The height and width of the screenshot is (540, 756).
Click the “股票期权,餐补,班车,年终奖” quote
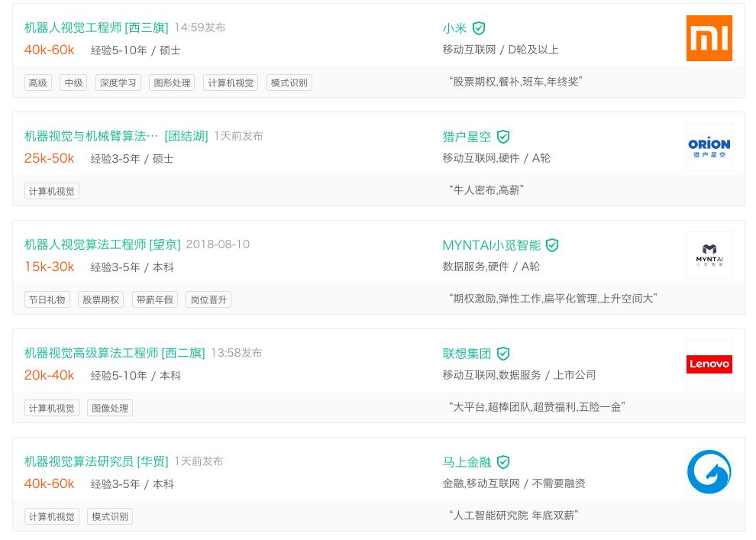[x=515, y=82]
